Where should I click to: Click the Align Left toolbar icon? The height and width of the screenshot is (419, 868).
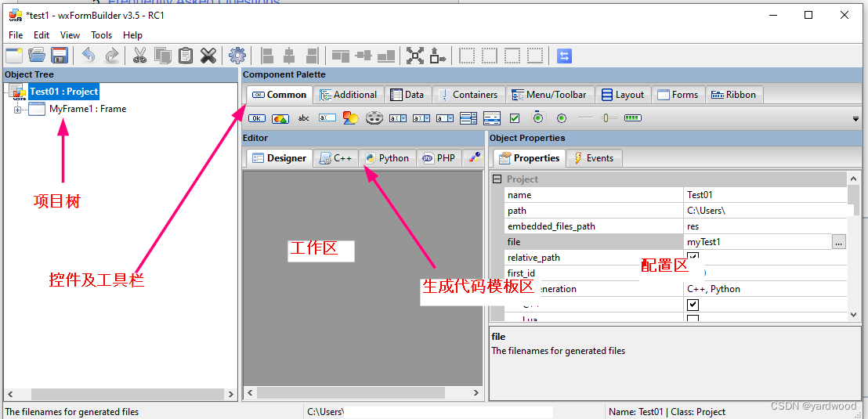click(267, 56)
